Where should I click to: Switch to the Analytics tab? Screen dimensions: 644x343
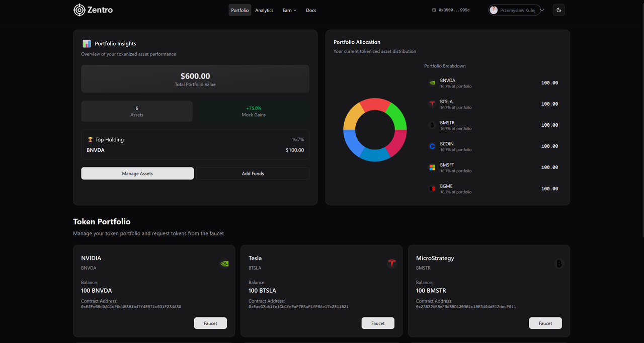264,10
